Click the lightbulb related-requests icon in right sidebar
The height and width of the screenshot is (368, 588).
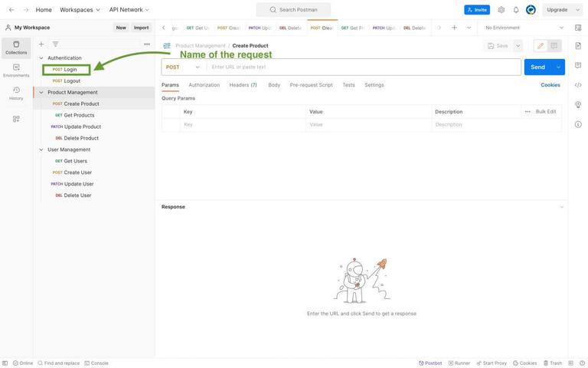pyautogui.click(x=578, y=105)
